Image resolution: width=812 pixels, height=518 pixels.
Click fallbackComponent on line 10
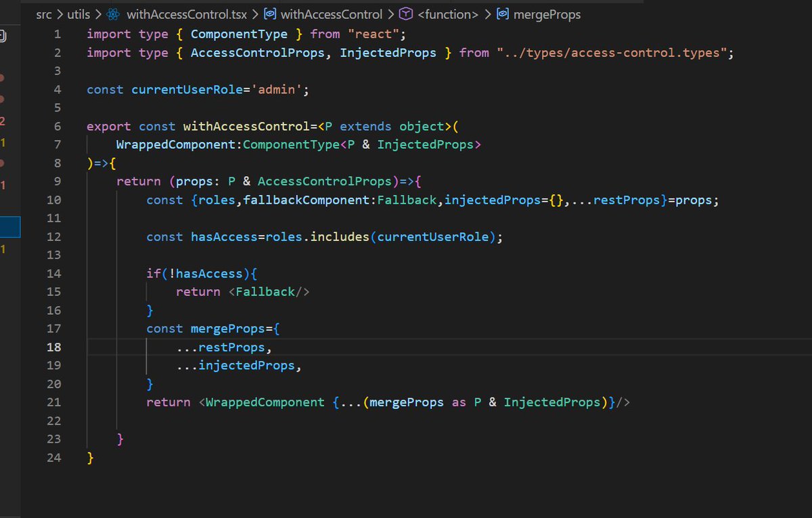pyautogui.click(x=307, y=200)
